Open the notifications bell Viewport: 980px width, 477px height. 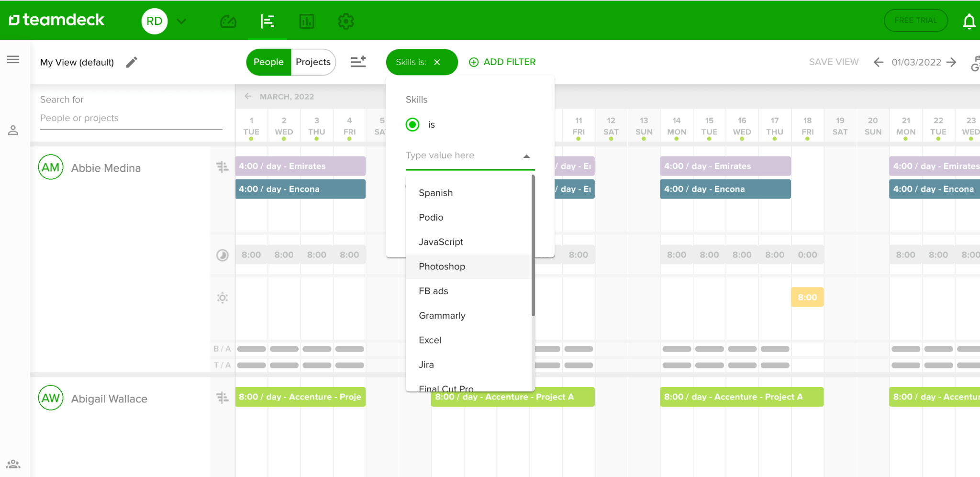969,21
